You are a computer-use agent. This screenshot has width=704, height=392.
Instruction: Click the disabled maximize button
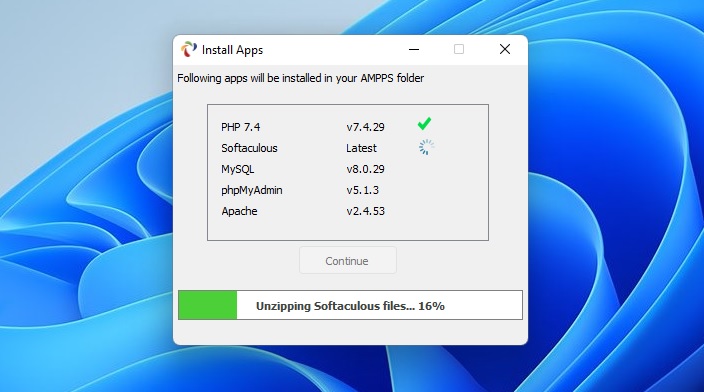pyautogui.click(x=459, y=49)
